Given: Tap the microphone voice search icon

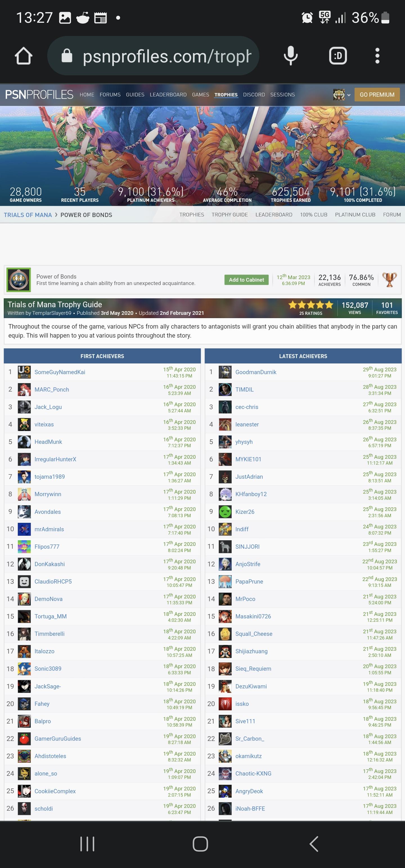Looking at the screenshot, I should coord(290,56).
